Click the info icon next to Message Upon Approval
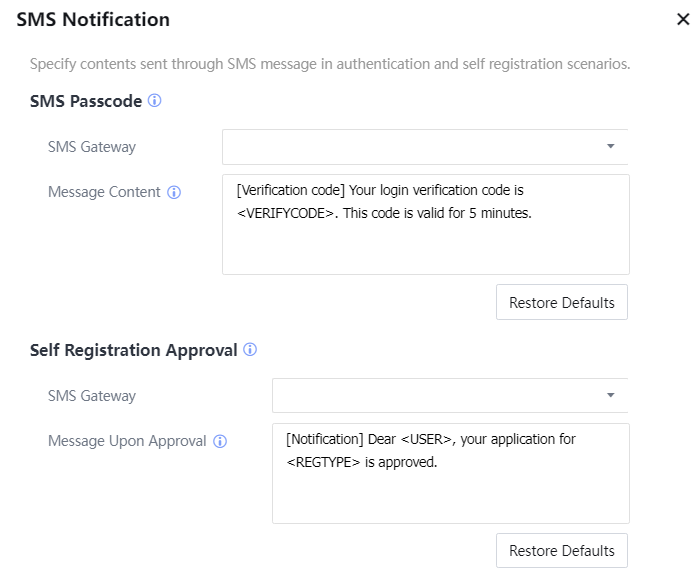695x572 pixels. (220, 441)
